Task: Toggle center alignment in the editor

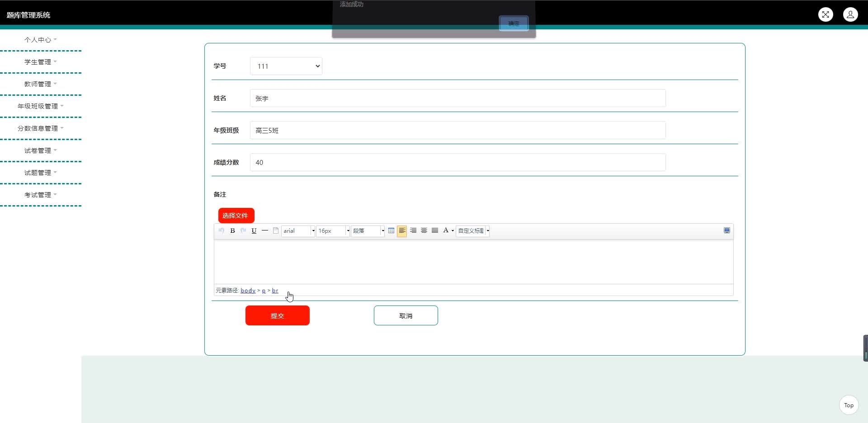Action: (x=424, y=231)
